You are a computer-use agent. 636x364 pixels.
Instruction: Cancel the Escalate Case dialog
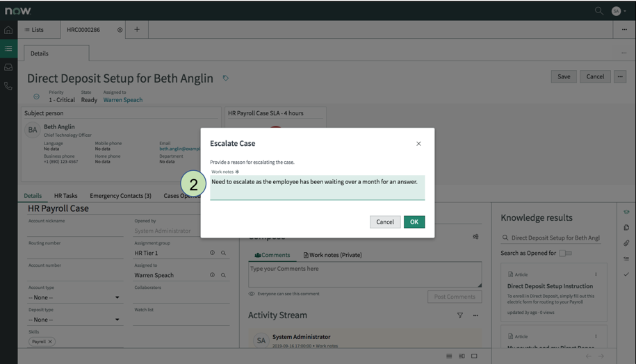click(x=385, y=222)
